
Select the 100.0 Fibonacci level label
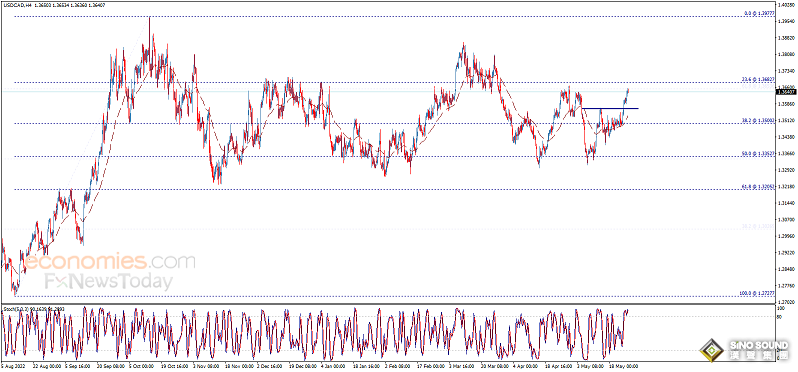757,294
